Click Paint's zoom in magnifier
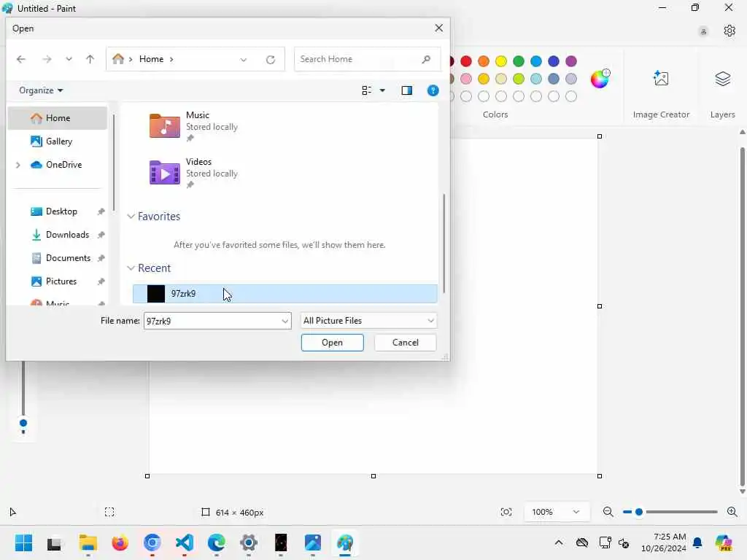747x560 pixels. [x=732, y=512]
